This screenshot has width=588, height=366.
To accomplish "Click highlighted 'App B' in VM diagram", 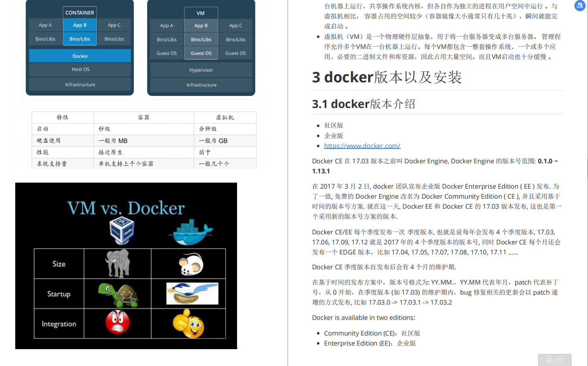I will (x=201, y=25).
